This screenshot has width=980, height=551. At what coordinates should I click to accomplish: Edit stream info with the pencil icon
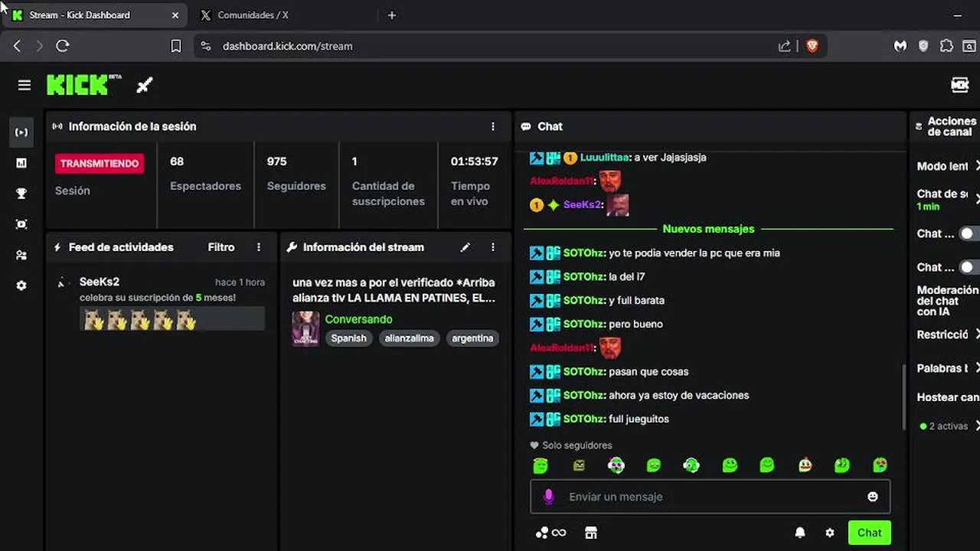pyautogui.click(x=465, y=247)
